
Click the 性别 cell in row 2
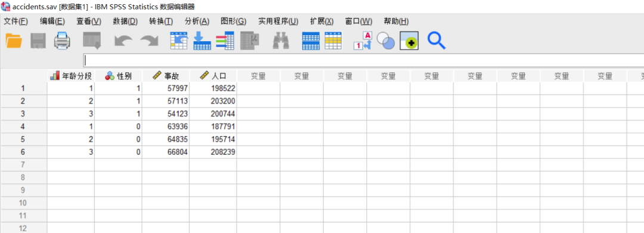pyautogui.click(x=118, y=101)
